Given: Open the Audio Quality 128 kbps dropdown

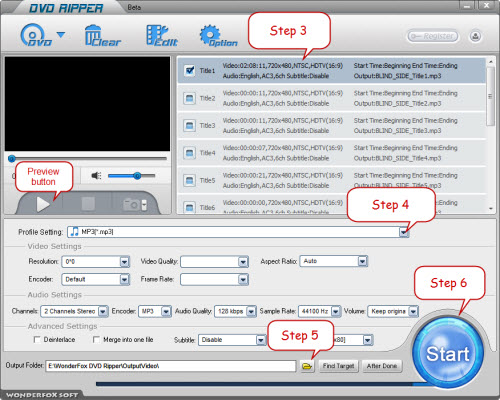Looking at the screenshot, I should click(251, 311).
